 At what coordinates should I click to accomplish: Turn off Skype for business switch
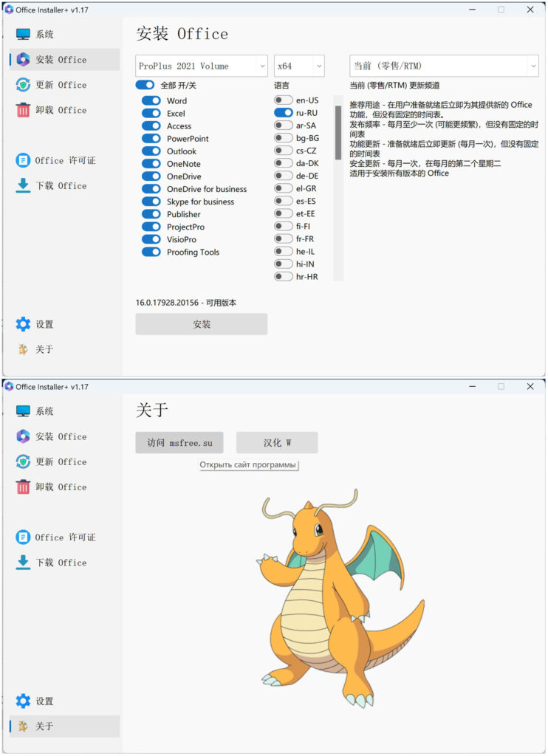[x=151, y=202]
